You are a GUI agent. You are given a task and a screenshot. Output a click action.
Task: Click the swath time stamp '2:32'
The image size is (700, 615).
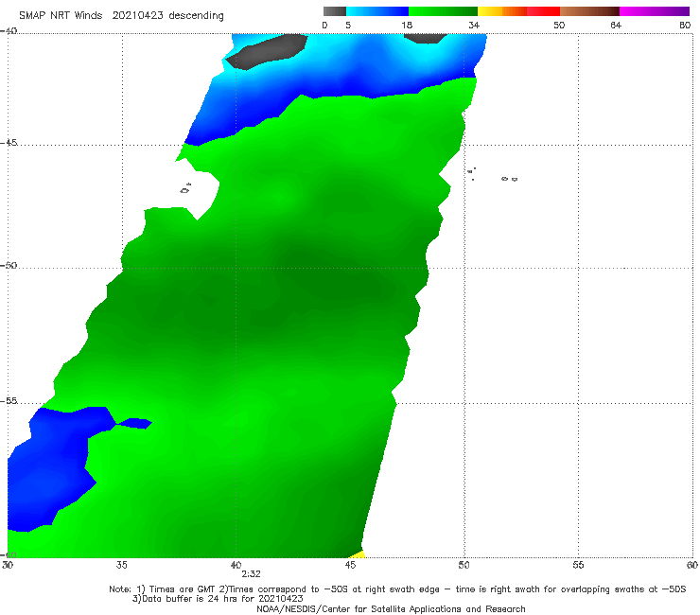(251, 574)
